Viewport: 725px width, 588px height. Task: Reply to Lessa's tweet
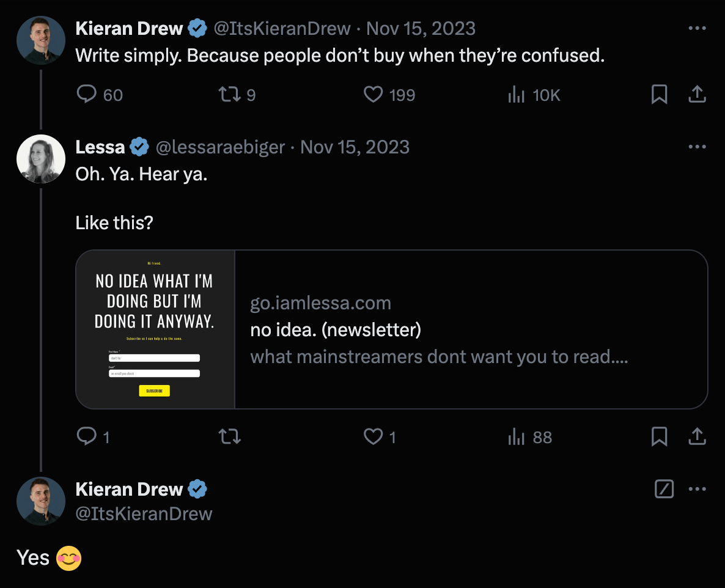point(92,436)
